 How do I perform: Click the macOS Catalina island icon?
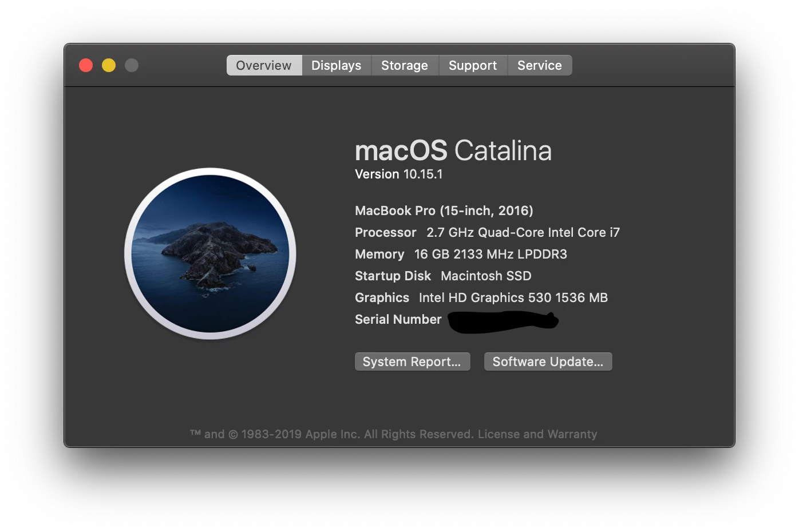[210, 253]
